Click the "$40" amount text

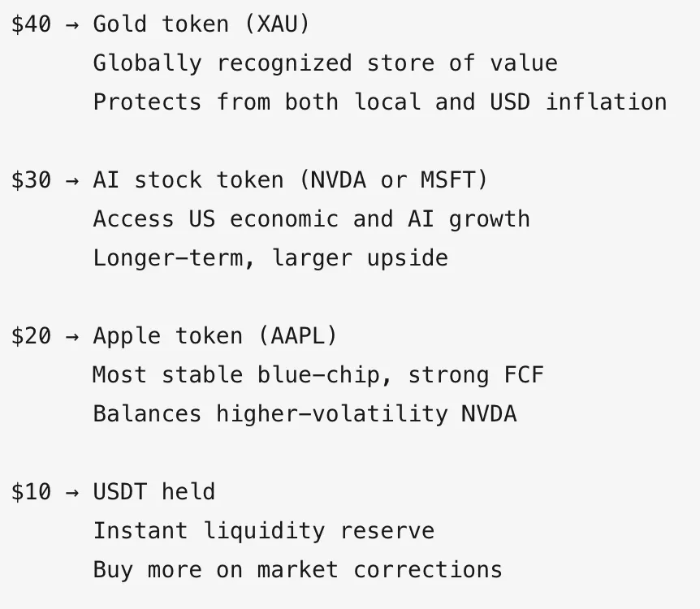[31, 24]
